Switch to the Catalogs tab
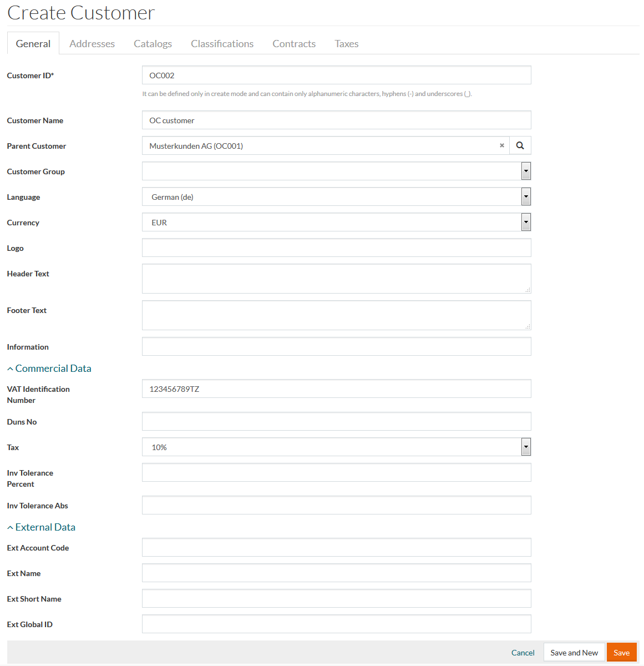 [x=153, y=44]
